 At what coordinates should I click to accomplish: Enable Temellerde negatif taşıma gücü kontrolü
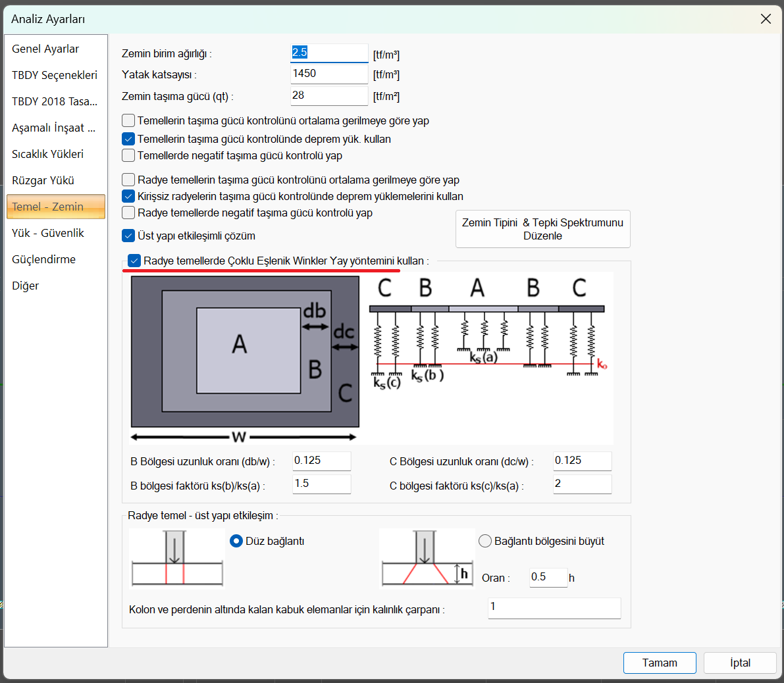129,156
